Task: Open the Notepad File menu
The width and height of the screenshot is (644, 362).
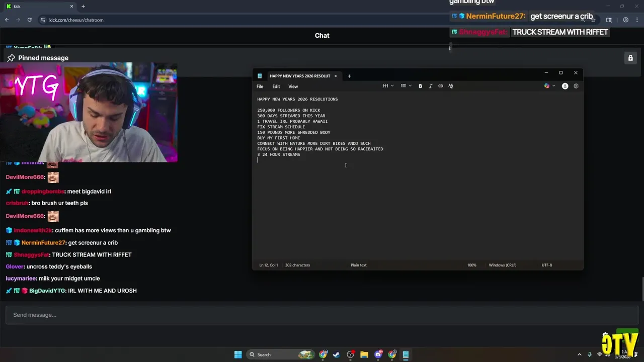Action: pyautogui.click(x=260, y=86)
